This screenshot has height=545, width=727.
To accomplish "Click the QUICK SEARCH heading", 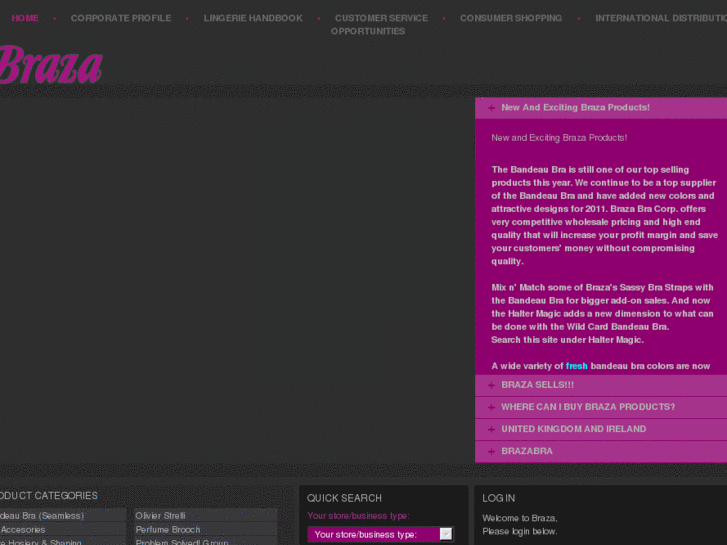I will [344, 498].
